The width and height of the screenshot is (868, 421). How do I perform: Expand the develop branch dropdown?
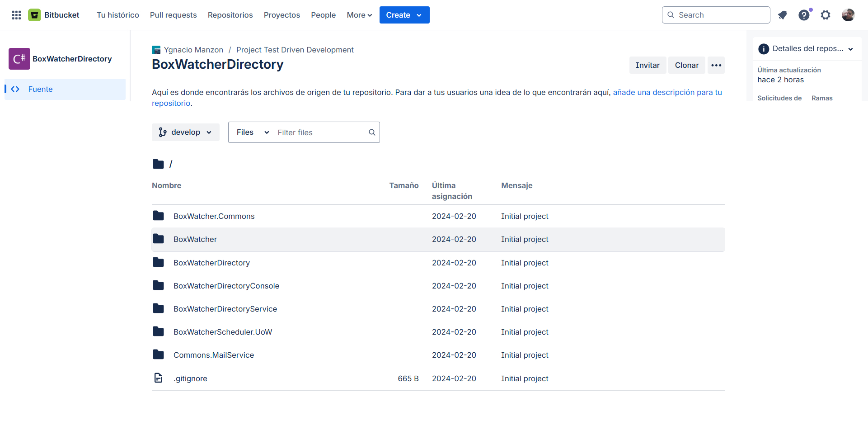[x=185, y=132]
